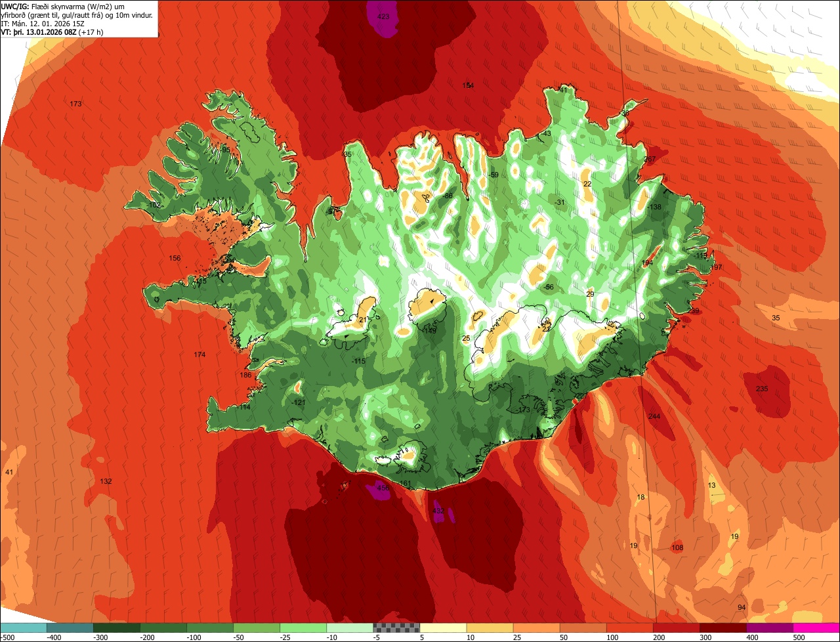Click the '456' value on southern purple patch
Viewport: 840px width, 642px height.
(383, 488)
